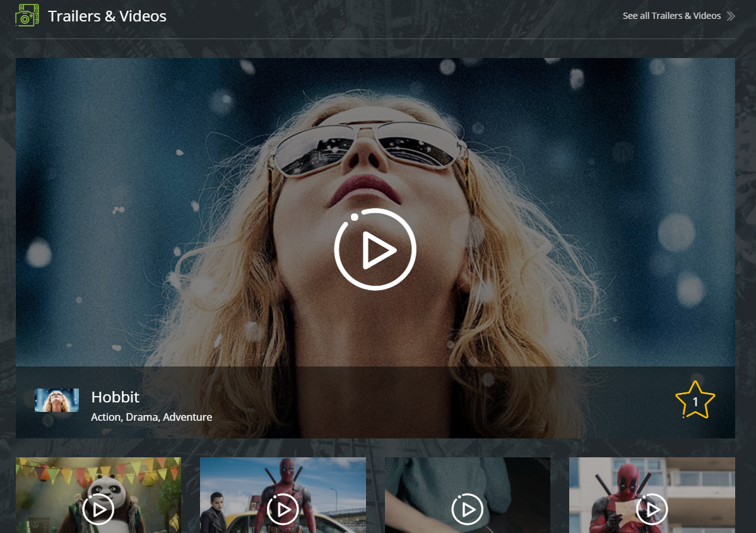
Task: Click the green camera icon beside Trailers & Videos
Action: [27, 15]
